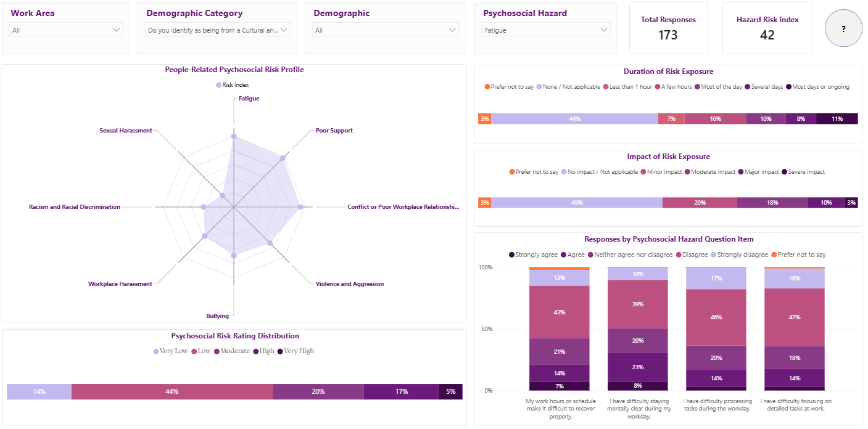The height and width of the screenshot is (429, 868).
Task: Select the 44% None / Not applicable duration segment
Action: [574, 118]
